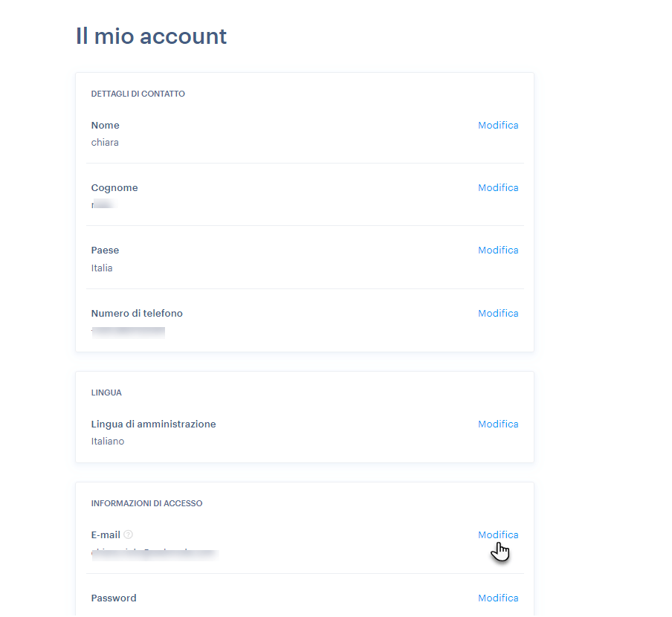Click Modifica next to Cognome

(498, 187)
